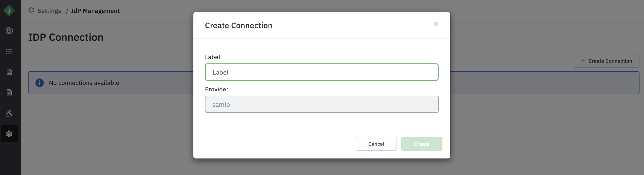Select the document with checkmark sidebar icon

click(x=9, y=92)
